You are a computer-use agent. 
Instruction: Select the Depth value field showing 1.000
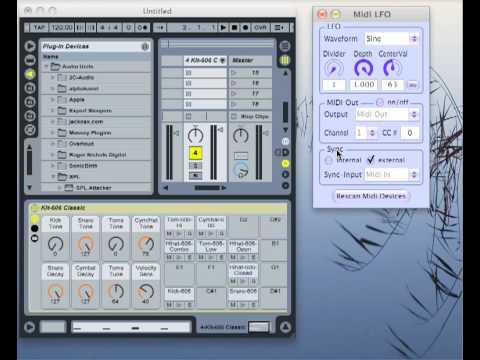(364, 84)
